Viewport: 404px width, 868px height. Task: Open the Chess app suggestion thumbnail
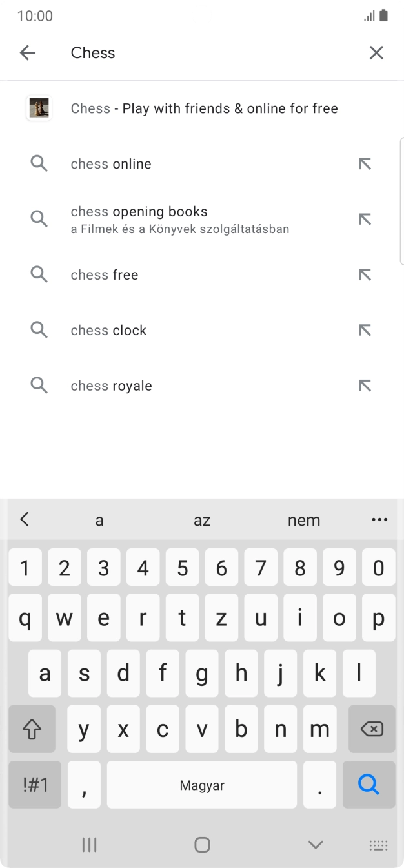[x=39, y=108]
